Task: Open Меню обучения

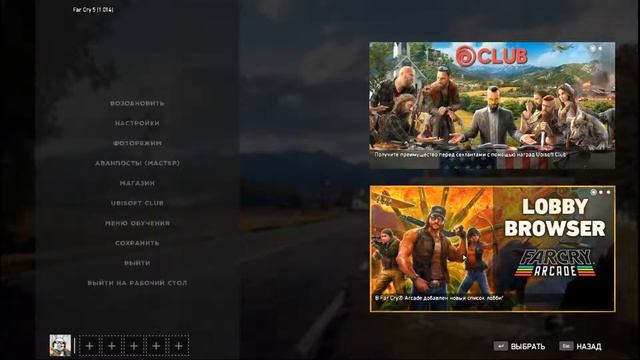Action: [137, 223]
